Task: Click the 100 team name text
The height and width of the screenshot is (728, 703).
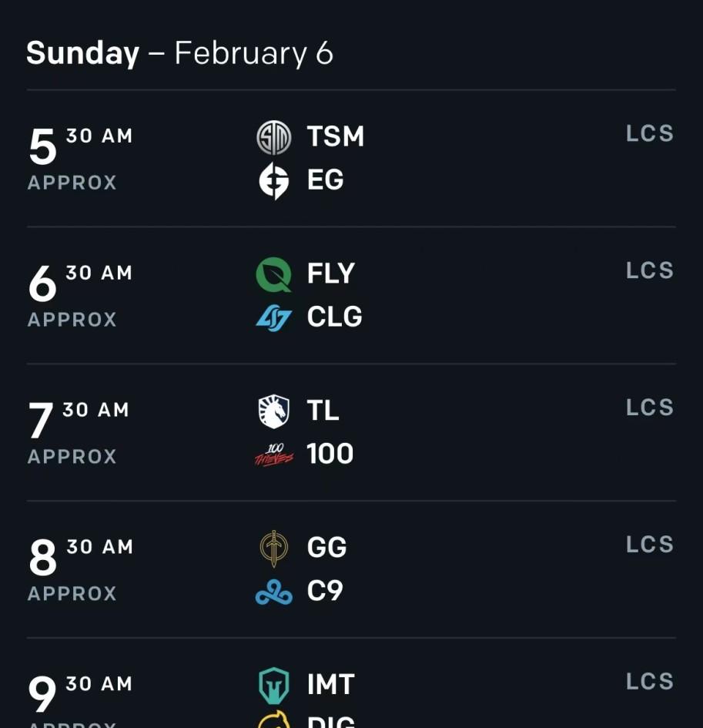Action: pyautogui.click(x=330, y=454)
